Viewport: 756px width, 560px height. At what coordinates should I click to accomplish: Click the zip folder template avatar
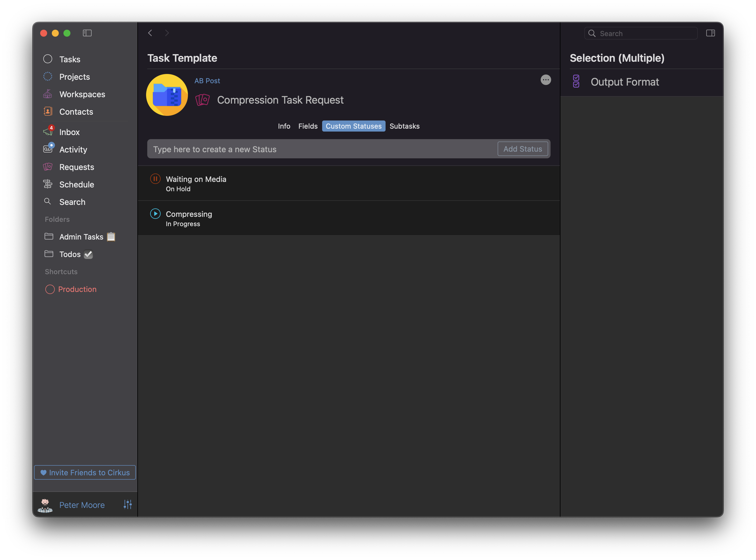(x=167, y=95)
